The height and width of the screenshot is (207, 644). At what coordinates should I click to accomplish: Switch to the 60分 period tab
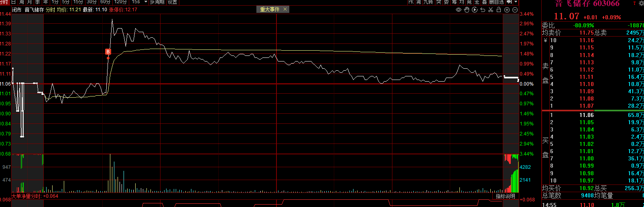tap(105, 2)
